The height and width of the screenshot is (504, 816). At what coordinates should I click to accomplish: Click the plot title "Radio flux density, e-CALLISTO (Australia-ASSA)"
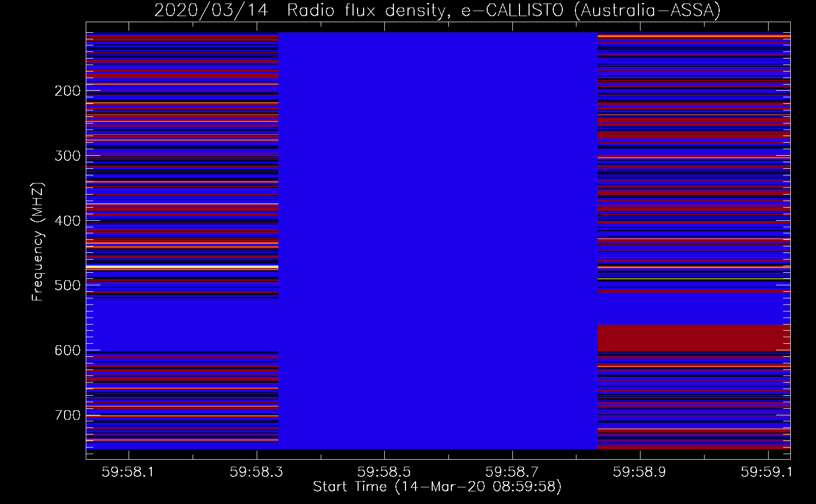pyautogui.click(x=503, y=10)
